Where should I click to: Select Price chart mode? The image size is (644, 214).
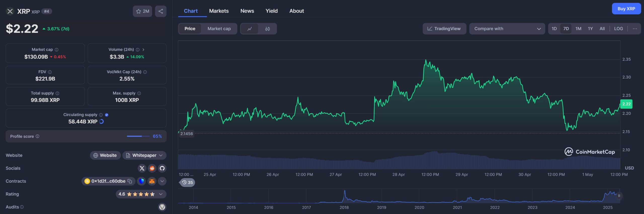coord(190,29)
